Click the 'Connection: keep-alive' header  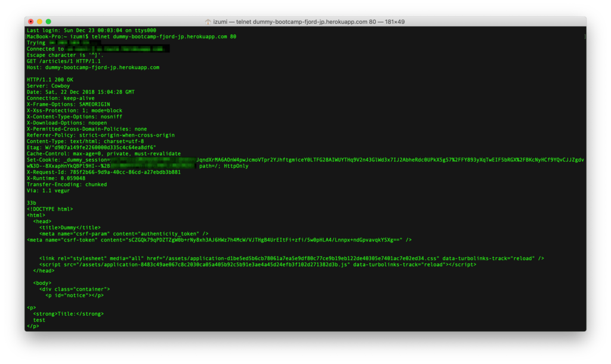(61, 98)
